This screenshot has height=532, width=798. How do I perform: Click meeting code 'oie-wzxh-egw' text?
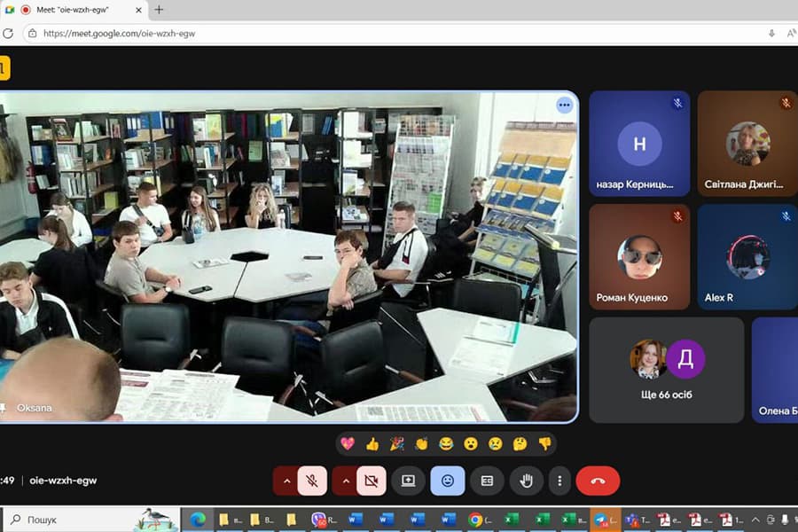pyautogui.click(x=63, y=480)
